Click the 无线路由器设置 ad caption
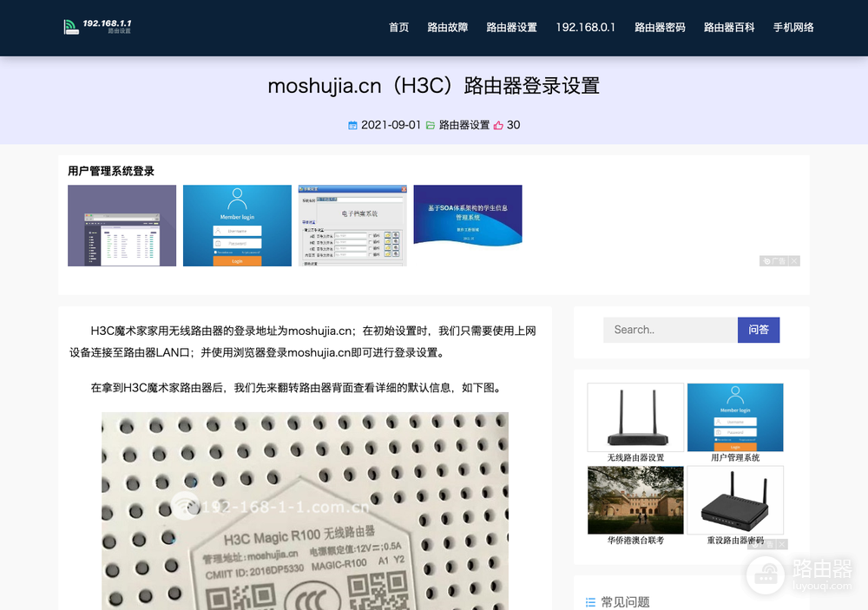 click(635, 458)
